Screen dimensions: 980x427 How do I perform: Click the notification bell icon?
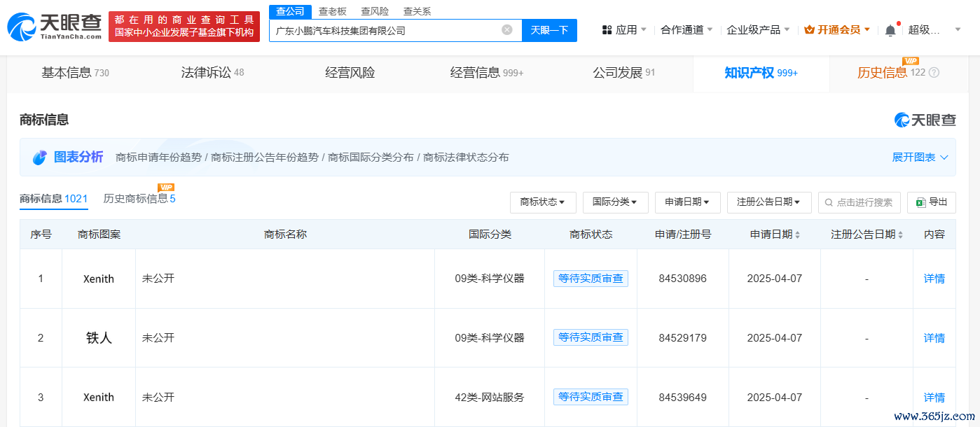click(890, 30)
